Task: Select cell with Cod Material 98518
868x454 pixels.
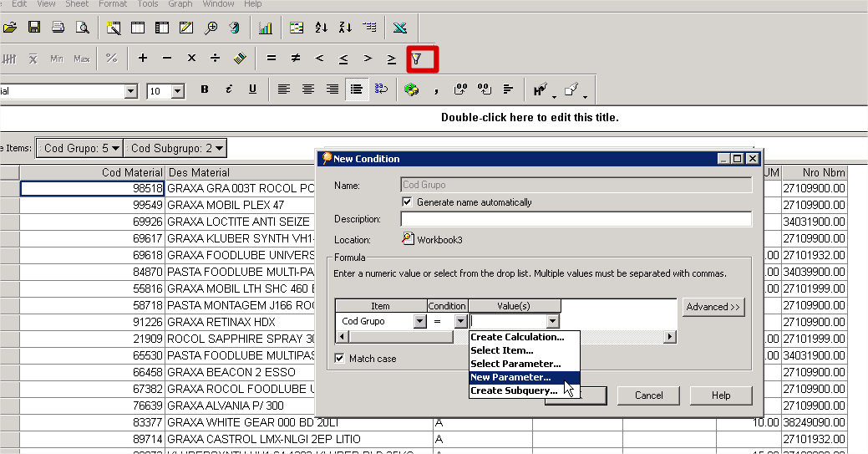Action: coord(92,188)
